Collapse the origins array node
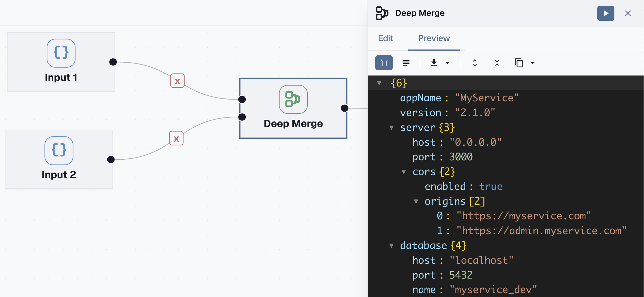The width and height of the screenshot is (644, 297). [416, 202]
